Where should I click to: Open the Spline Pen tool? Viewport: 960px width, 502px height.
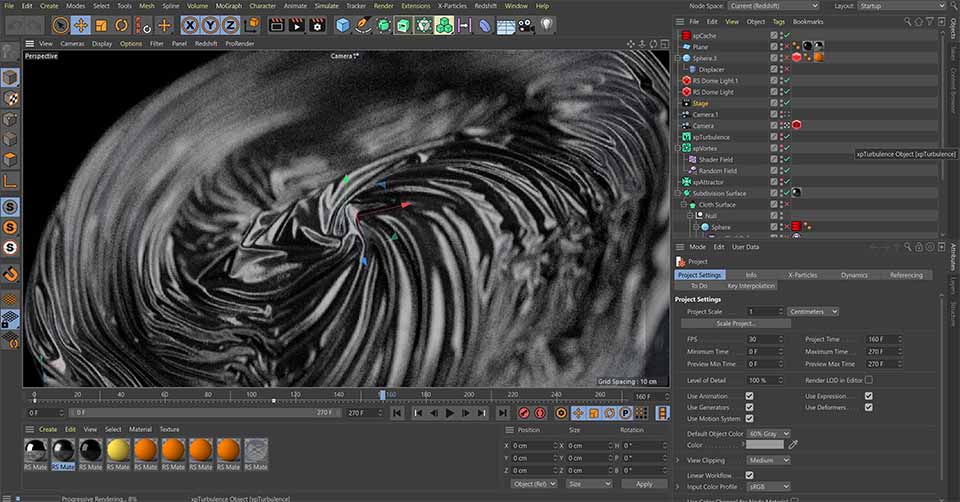click(363, 25)
